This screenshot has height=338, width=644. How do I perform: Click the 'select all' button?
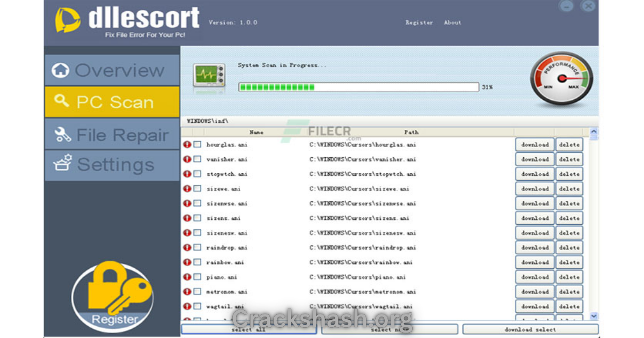pyautogui.click(x=248, y=329)
